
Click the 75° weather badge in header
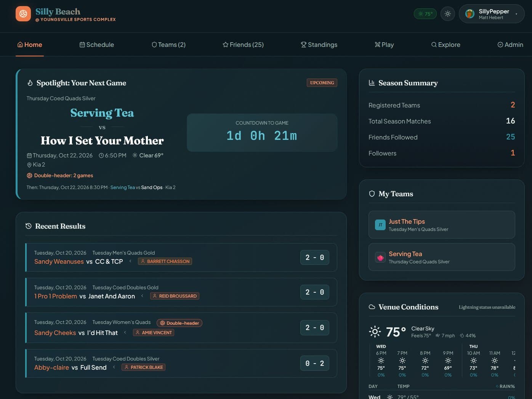tap(425, 14)
